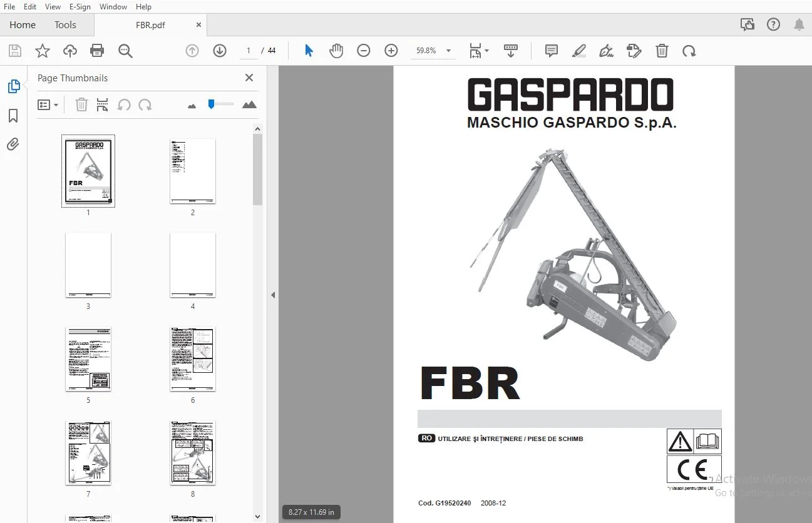
Task: Open the Edit PDF stamp tool
Action: click(634, 51)
